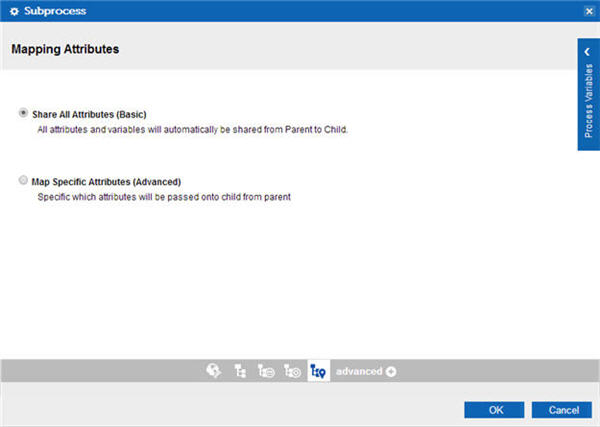Select the highlighted tree with map pin step
The image size is (600, 427).
point(318,371)
